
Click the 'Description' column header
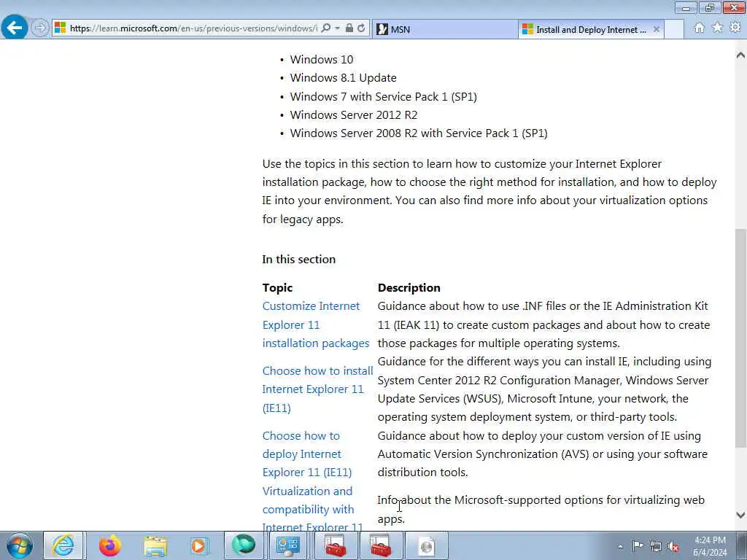pos(409,287)
